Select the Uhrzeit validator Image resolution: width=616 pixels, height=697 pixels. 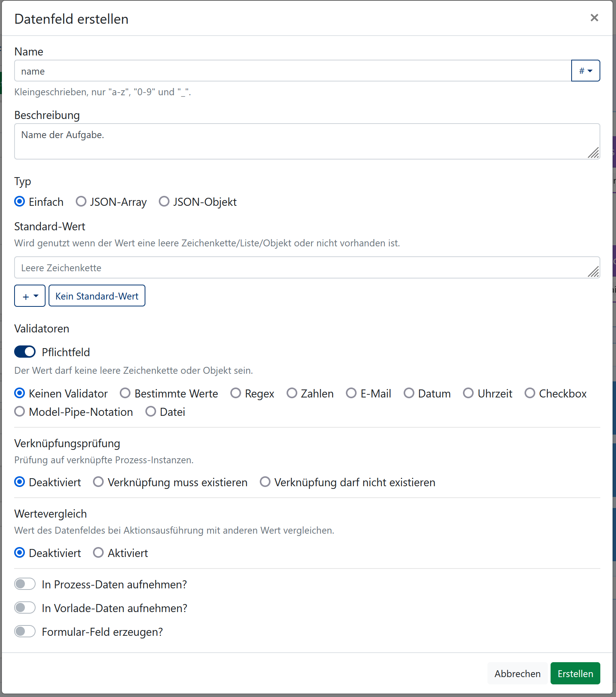(468, 393)
